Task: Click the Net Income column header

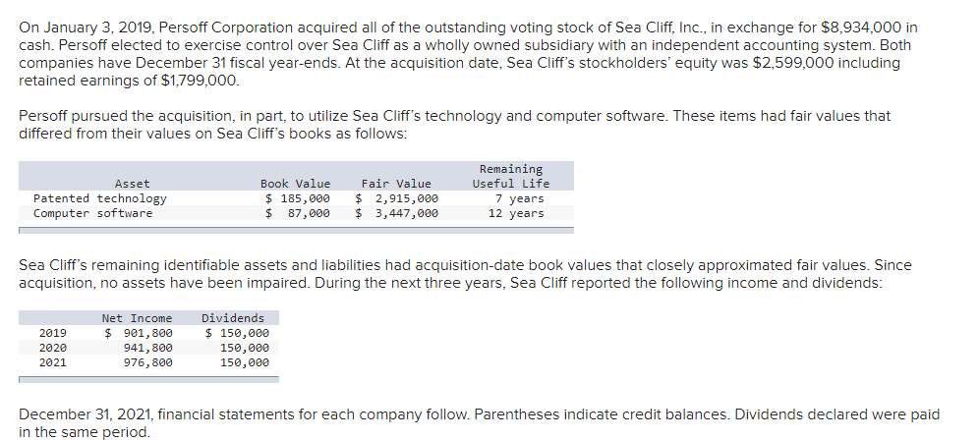Action: (x=137, y=318)
